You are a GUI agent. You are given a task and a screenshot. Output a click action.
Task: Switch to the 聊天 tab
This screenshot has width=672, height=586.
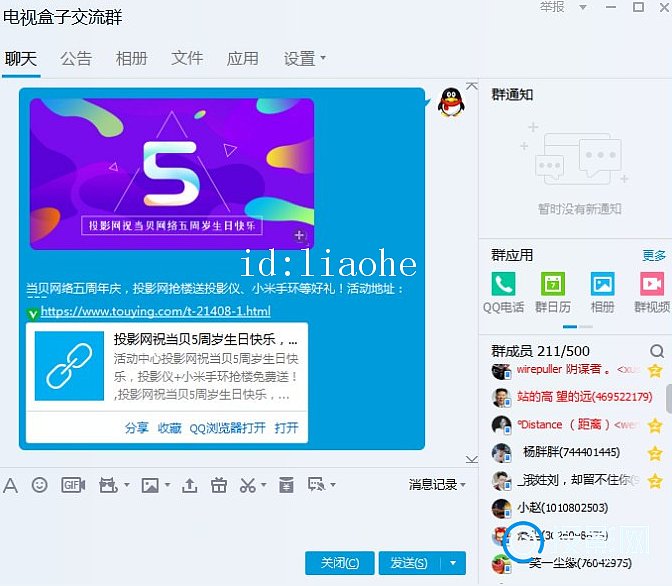(21, 59)
